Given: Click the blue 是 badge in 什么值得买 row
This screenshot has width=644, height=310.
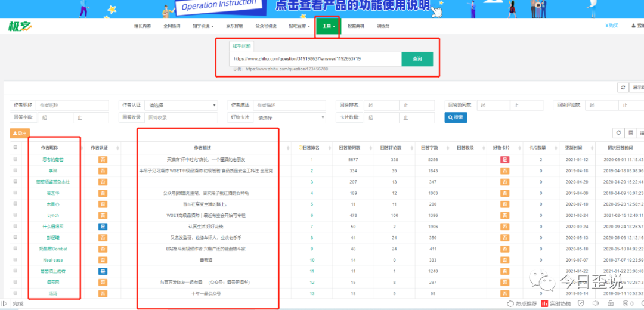Looking at the screenshot, I should point(103,226).
